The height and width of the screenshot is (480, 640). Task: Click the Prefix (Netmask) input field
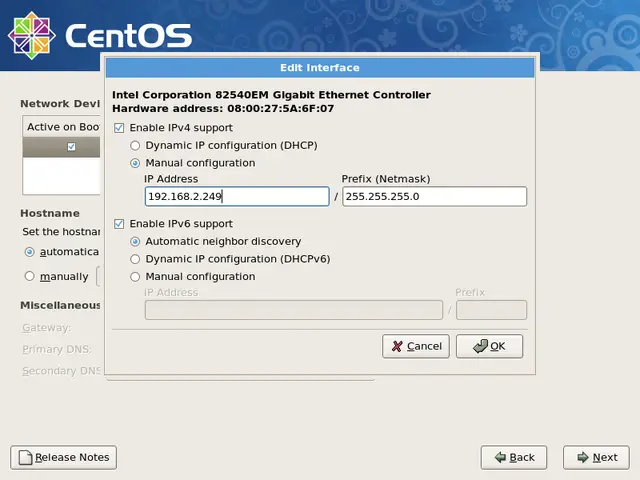434,196
